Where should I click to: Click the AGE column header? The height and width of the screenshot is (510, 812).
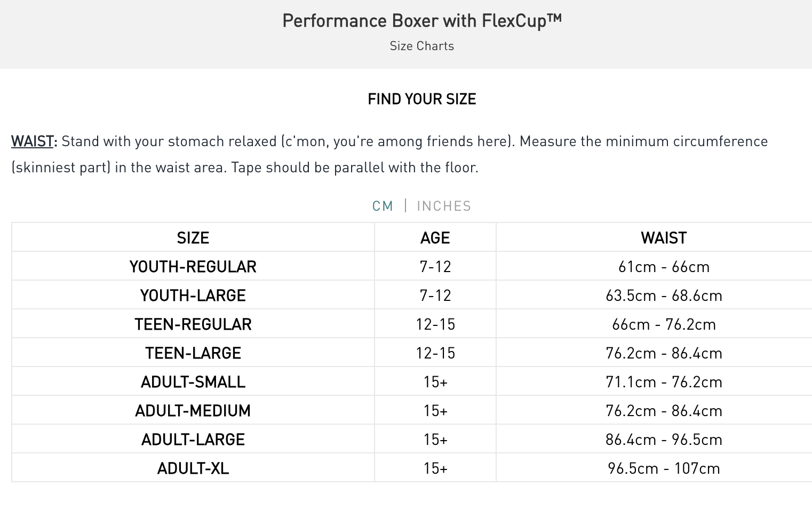click(x=435, y=238)
